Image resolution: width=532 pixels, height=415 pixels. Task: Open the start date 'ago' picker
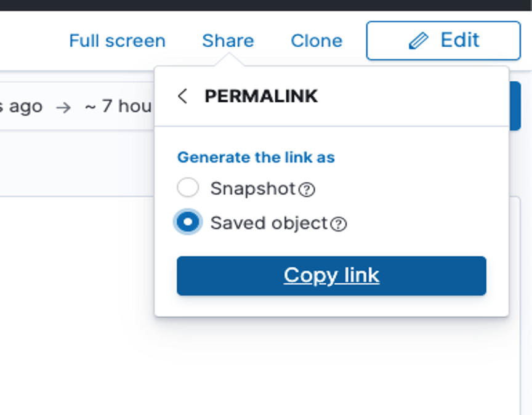coord(21,107)
